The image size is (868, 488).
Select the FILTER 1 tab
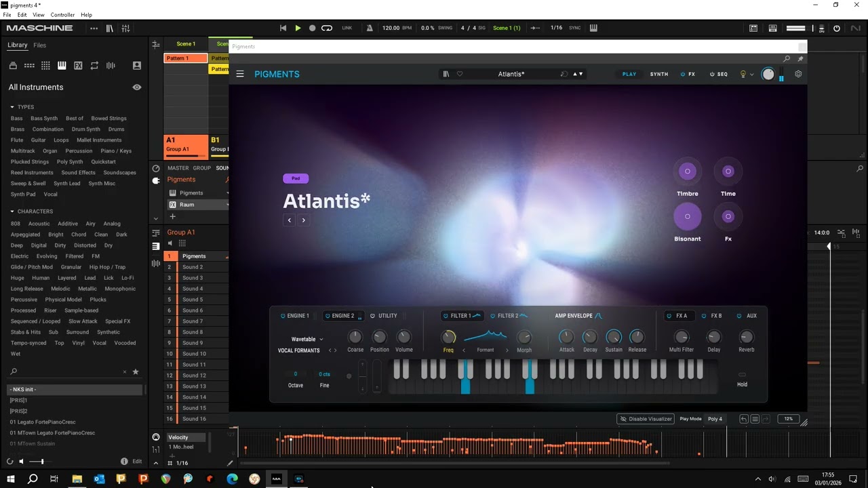[462, 316]
